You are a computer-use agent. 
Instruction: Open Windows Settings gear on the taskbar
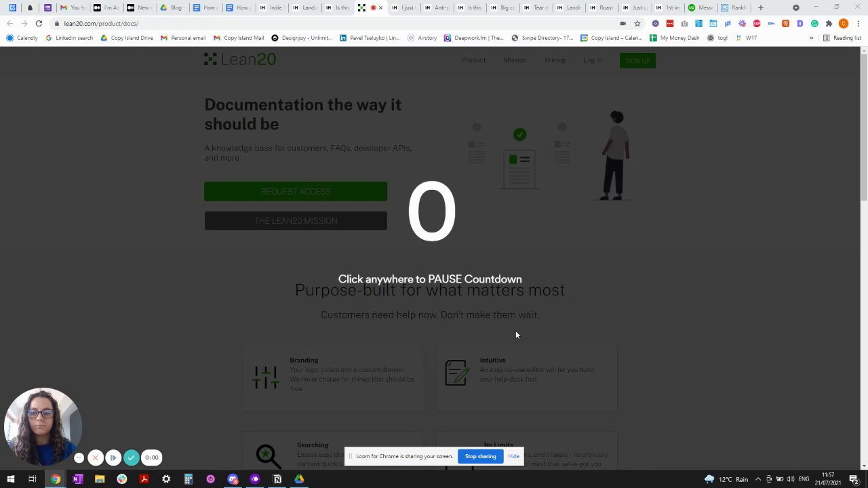[x=166, y=479]
